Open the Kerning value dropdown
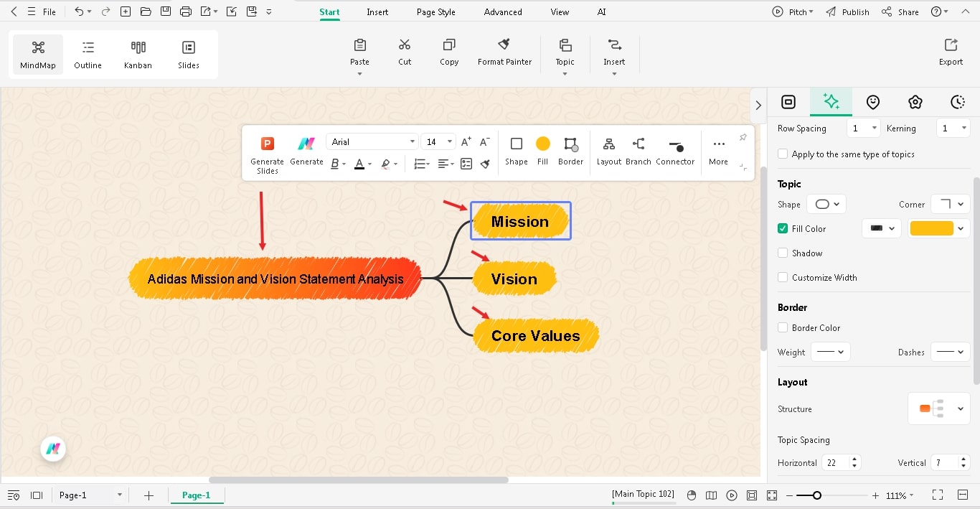The image size is (980, 509). tap(953, 128)
